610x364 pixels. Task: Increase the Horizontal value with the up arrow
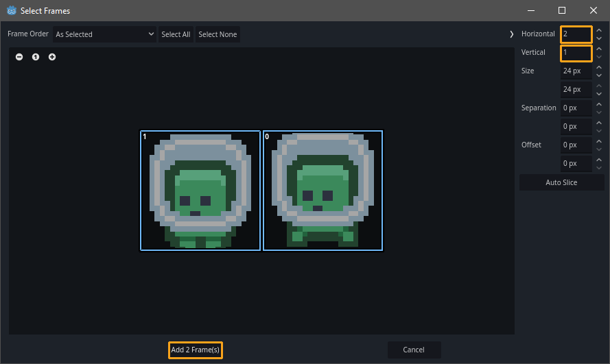(x=599, y=30)
